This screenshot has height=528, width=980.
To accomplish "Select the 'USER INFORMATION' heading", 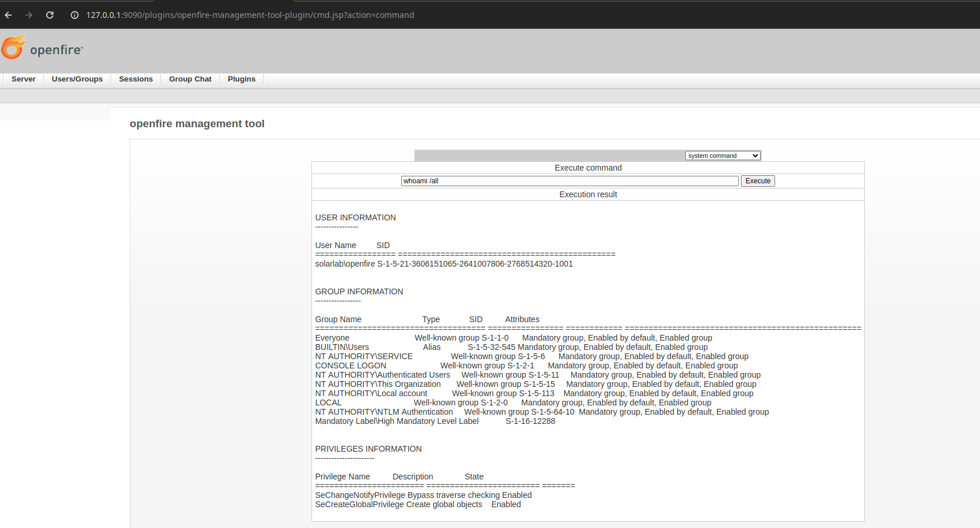I will (x=355, y=217).
